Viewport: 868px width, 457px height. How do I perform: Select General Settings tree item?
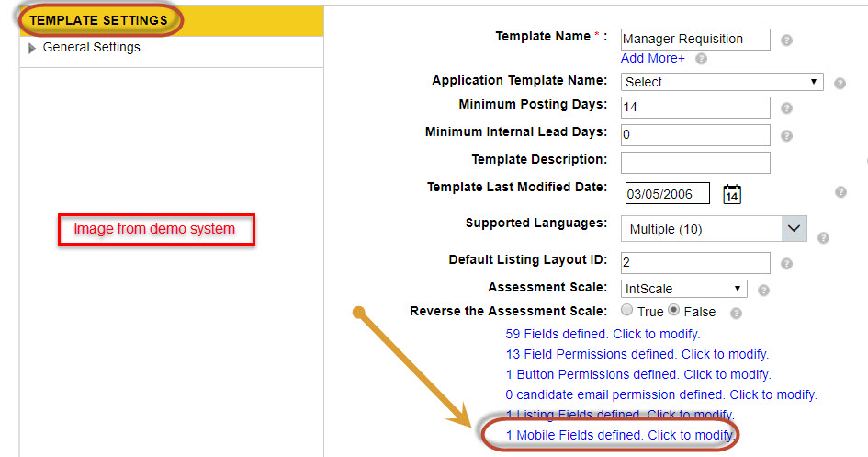tap(91, 48)
